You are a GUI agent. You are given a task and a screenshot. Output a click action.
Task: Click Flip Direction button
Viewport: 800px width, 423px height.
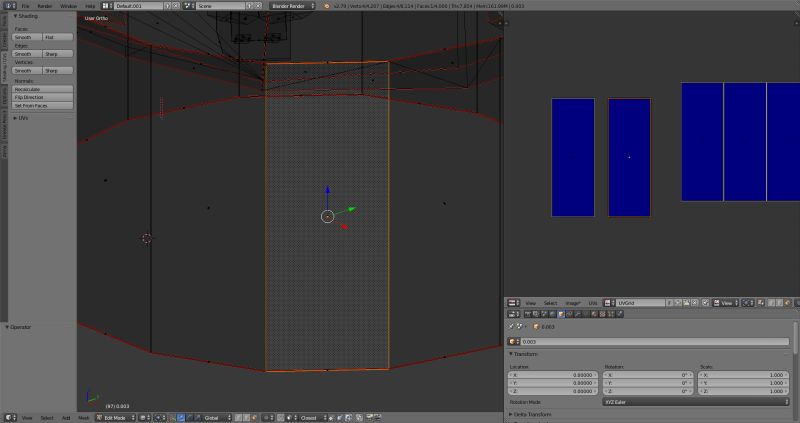point(42,97)
